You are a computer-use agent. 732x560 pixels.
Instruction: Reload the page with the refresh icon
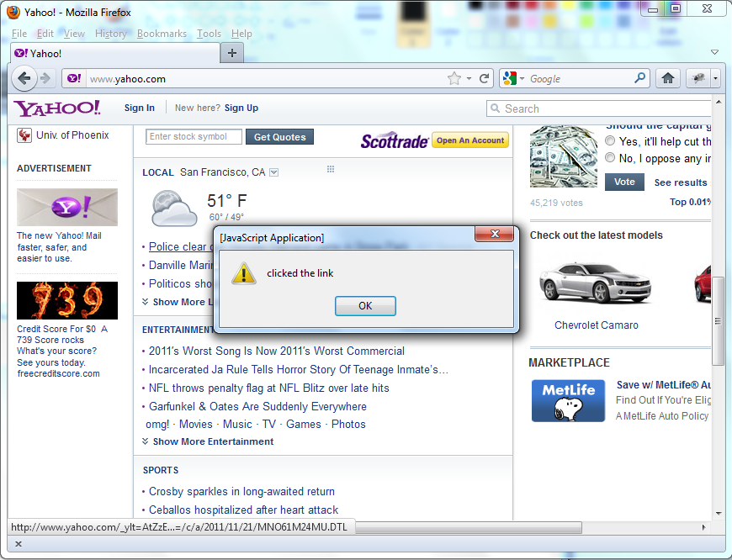click(485, 78)
